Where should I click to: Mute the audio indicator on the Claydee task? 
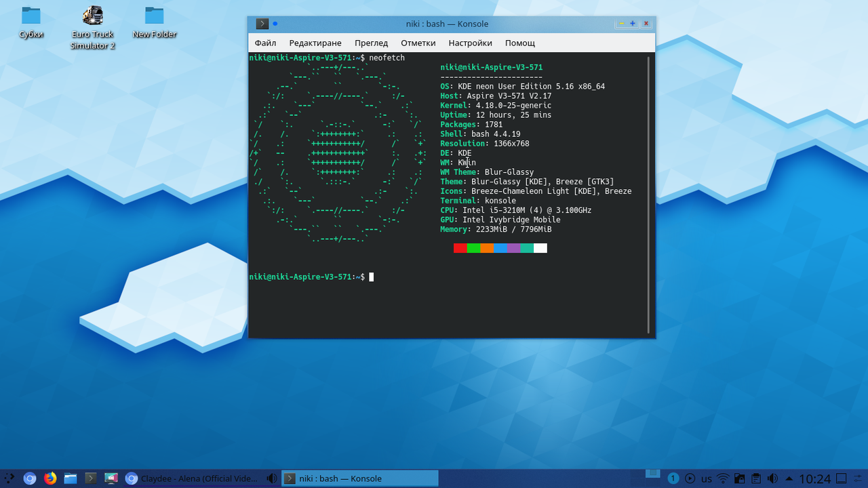pyautogui.click(x=271, y=479)
